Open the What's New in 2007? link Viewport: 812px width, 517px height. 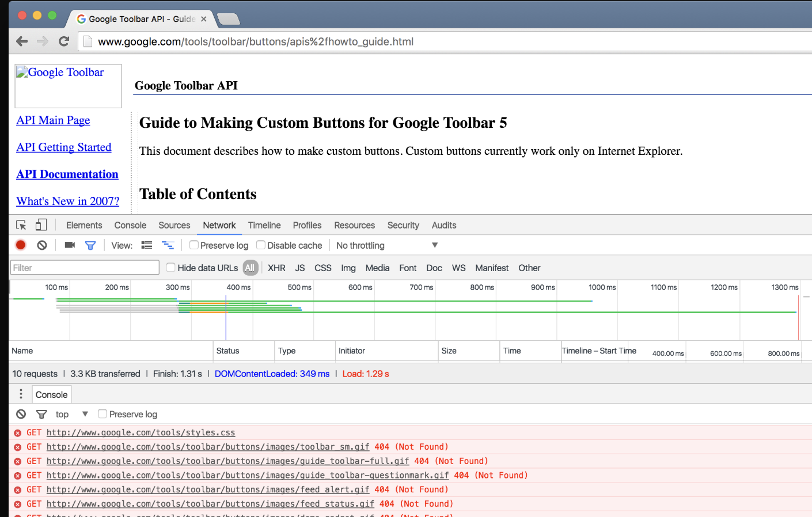pos(68,202)
